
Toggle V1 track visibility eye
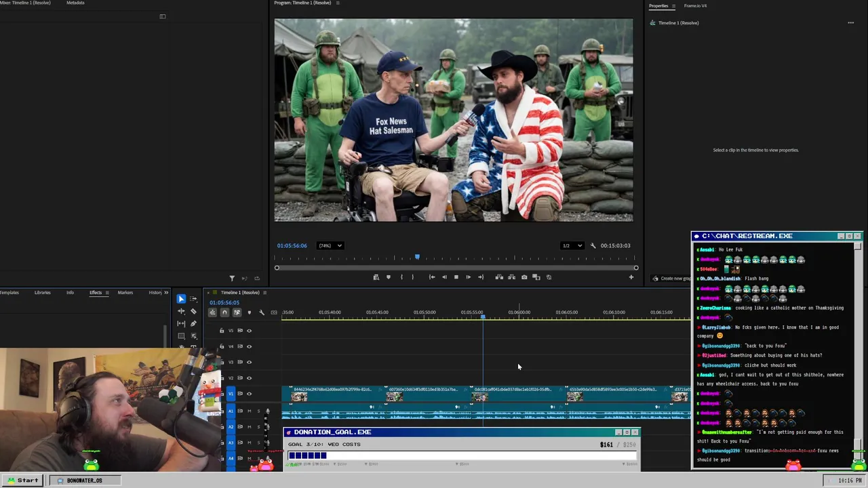249,394
